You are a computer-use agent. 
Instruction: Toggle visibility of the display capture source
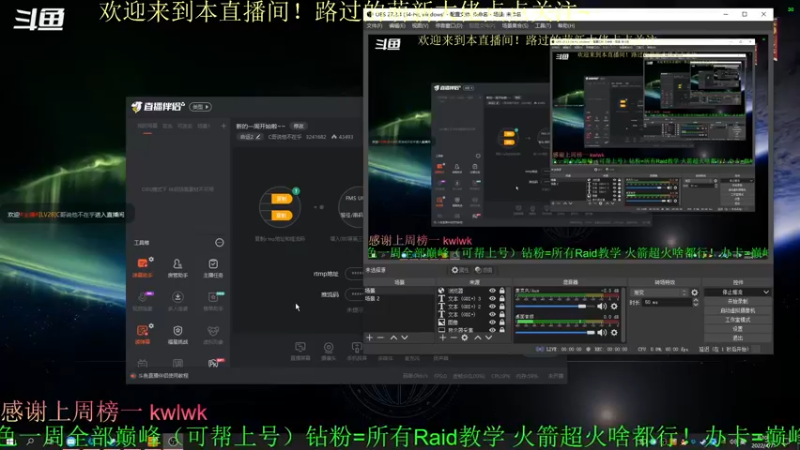[492, 330]
